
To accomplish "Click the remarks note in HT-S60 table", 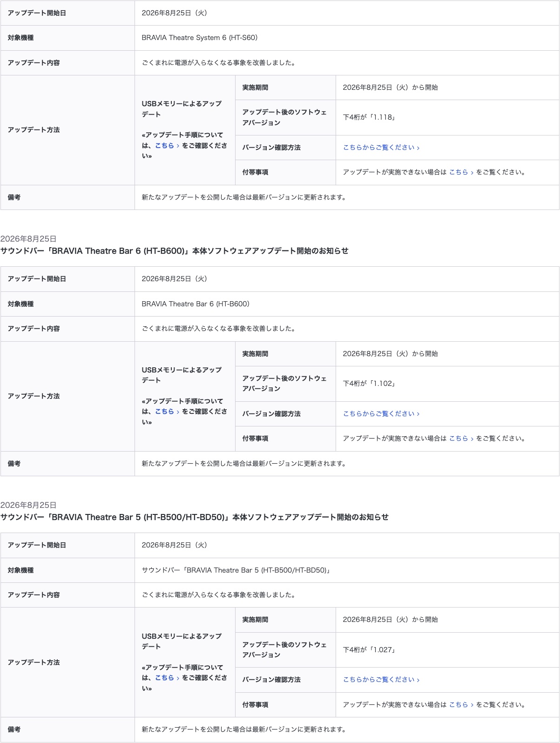I will pos(244,197).
